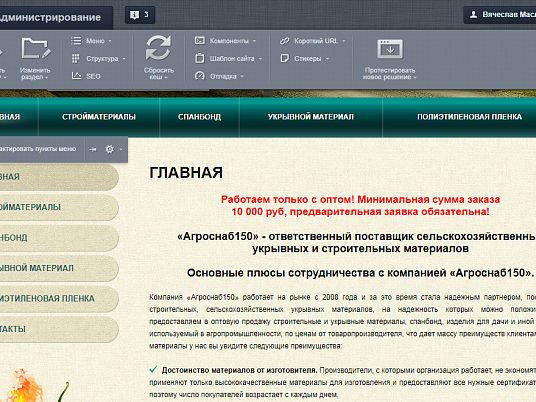Image resolution: width=536 pixels, height=402 pixels.
Task: Click the Стикеры note icon
Action: tap(284, 58)
